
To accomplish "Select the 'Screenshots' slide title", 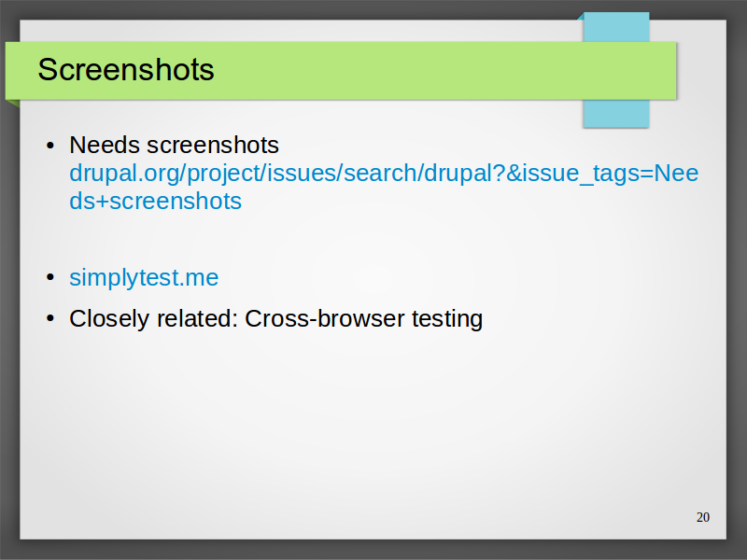I will (x=126, y=69).
